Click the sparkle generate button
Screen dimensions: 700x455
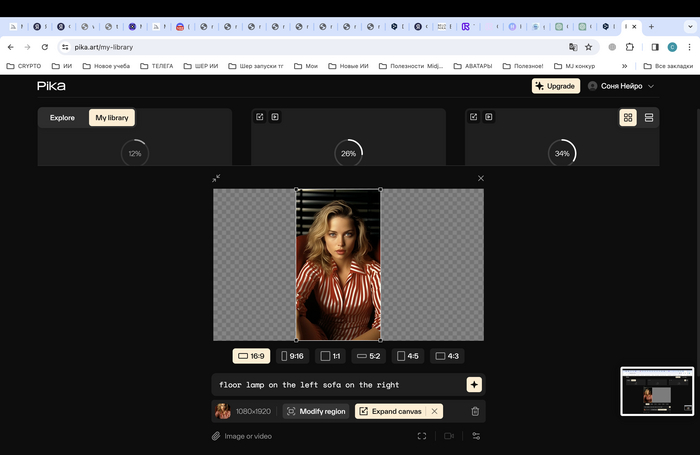(474, 385)
